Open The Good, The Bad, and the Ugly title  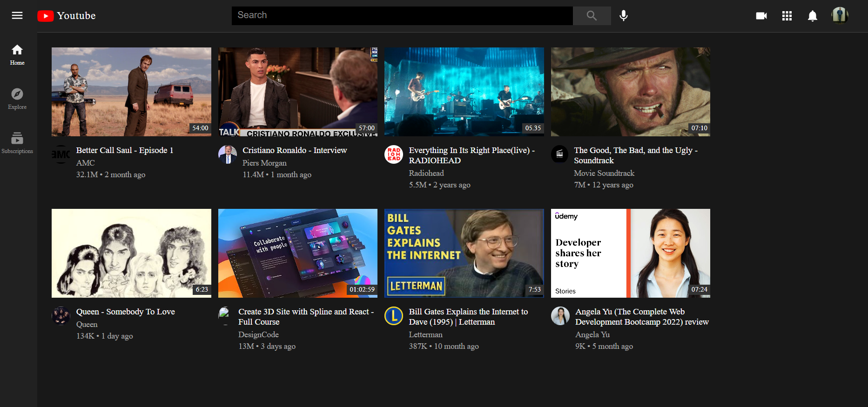coord(636,155)
